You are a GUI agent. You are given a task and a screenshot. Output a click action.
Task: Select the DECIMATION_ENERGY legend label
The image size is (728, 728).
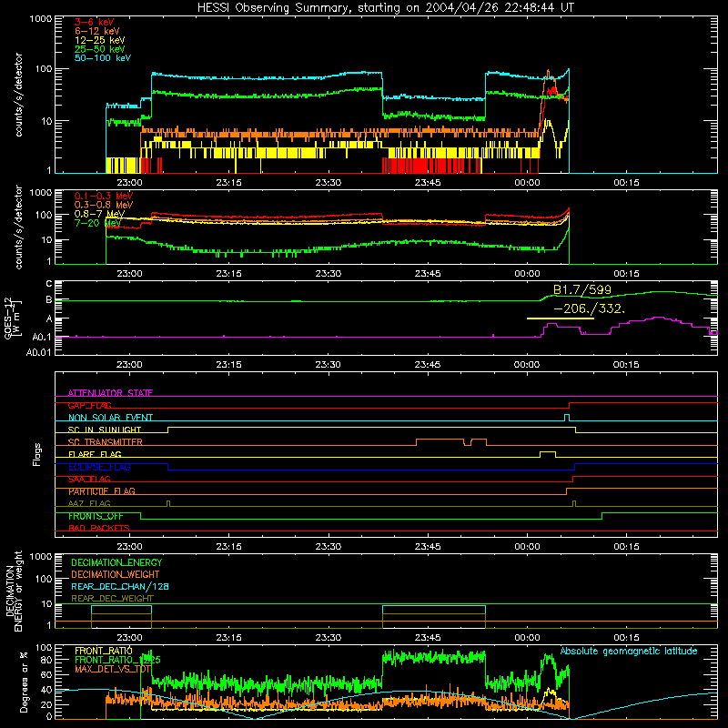[x=116, y=562]
